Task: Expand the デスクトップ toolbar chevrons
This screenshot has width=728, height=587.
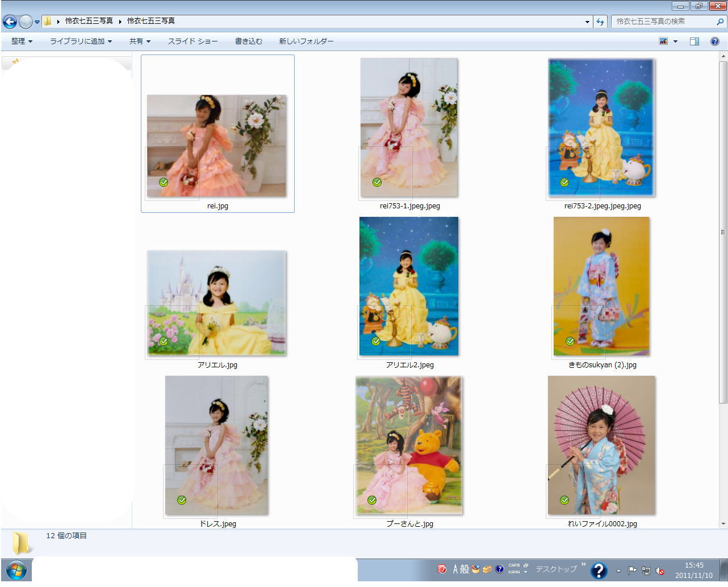Action: 583,565
